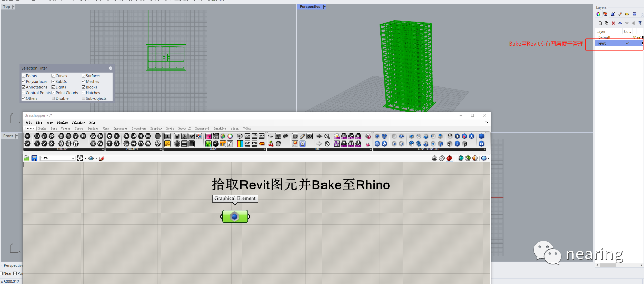
Task: Switch to the V-Ray component tab
Action: [247, 129]
